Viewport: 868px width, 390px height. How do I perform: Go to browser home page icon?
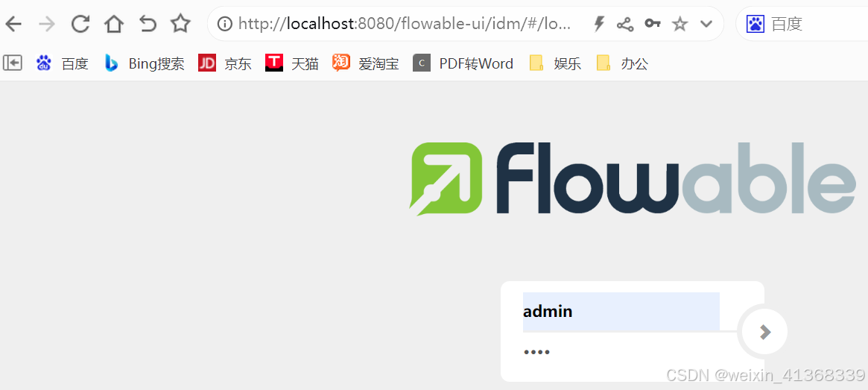114,24
